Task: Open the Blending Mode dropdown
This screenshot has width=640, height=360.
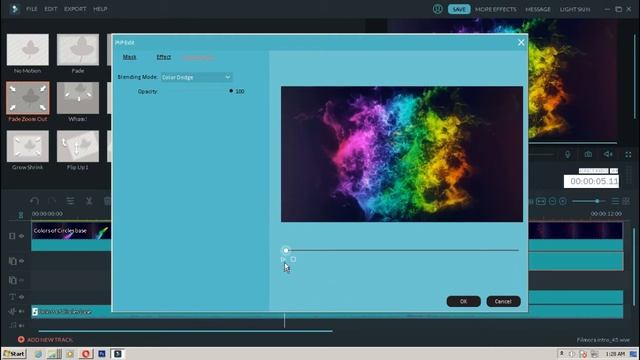Action: click(x=196, y=77)
